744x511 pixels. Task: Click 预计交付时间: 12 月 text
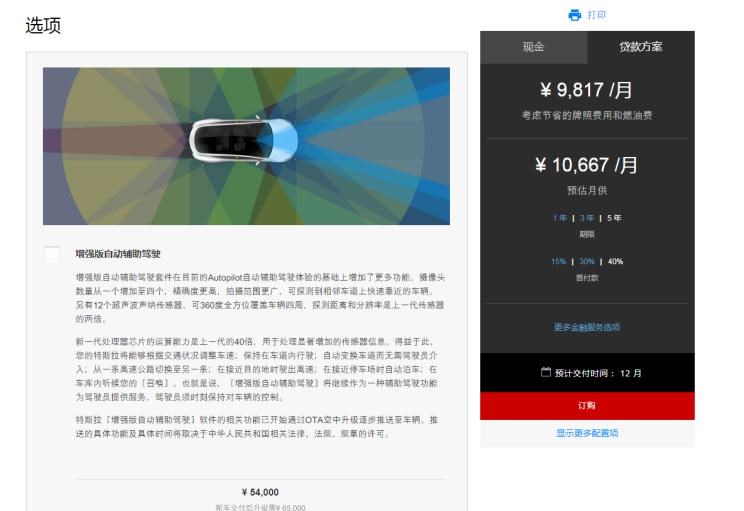tap(598, 373)
